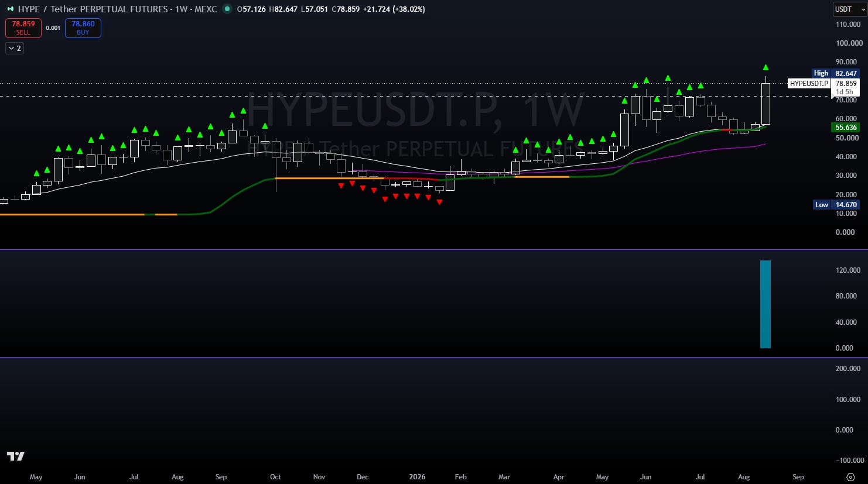The image size is (868, 484).
Task: Click the Low 14.670 price label
Action: pyautogui.click(x=836, y=205)
